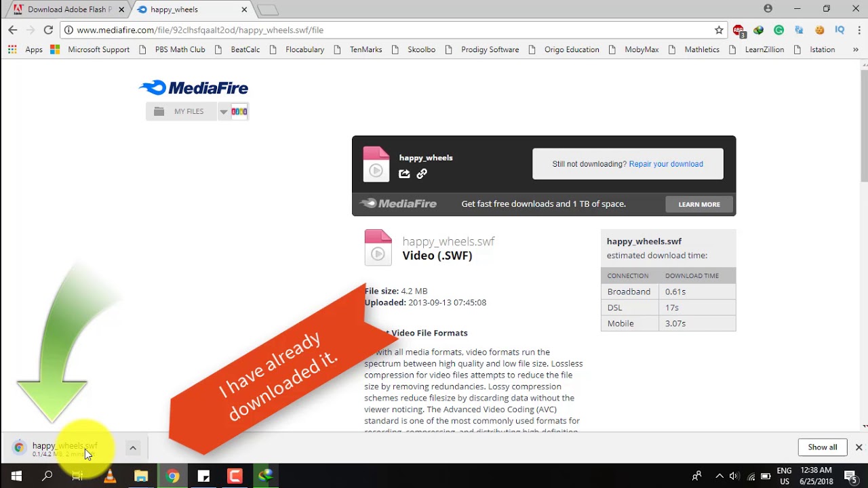Screen dimensions: 868x488
Task: Launch VLC media player from taskbar
Action: (x=110, y=476)
